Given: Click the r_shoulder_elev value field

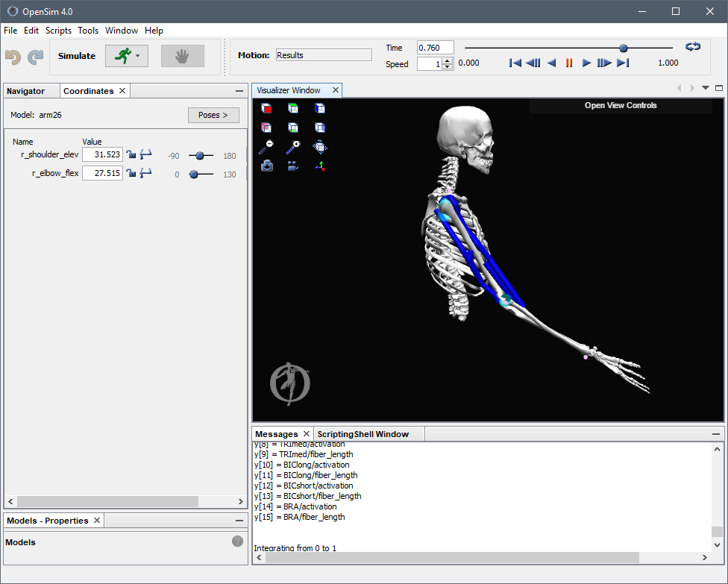Looking at the screenshot, I should [x=103, y=154].
